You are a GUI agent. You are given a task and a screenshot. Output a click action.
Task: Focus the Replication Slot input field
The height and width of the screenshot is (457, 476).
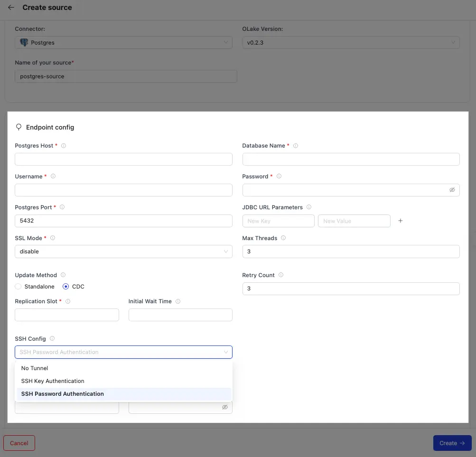[67, 315]
